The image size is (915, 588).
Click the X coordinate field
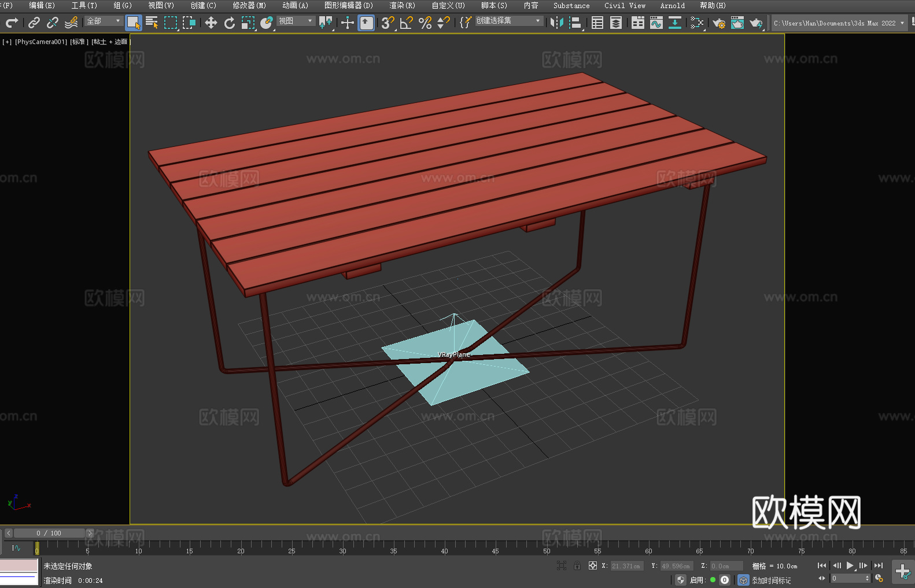(x=626, y=566)
